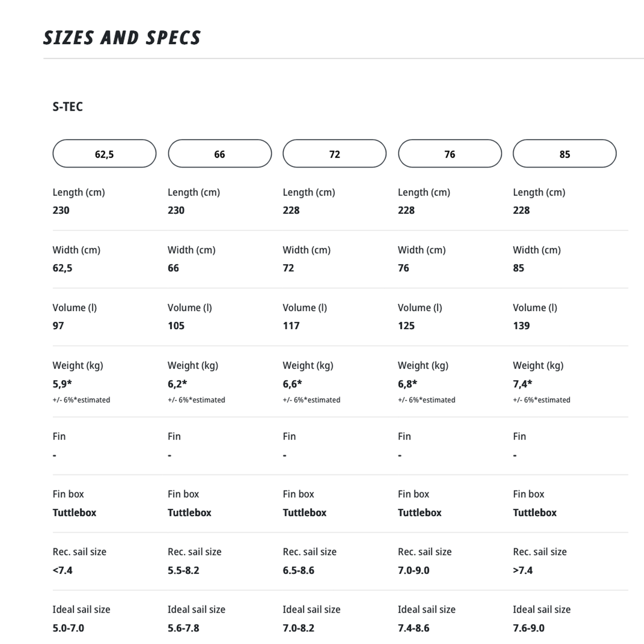This screenshot has height=644, width=644.
Task: Select the 85 size pill button
Action: click(x=565, y=154)
